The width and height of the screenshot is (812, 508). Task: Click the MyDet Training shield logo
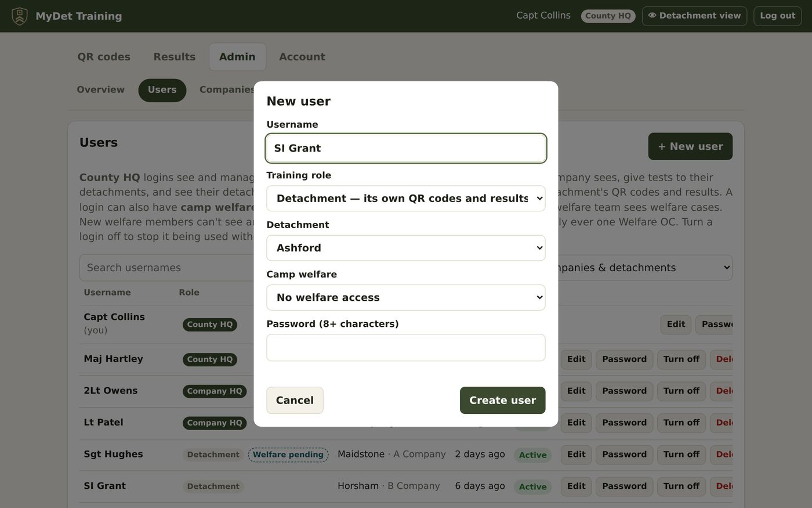tap(20, 16)
